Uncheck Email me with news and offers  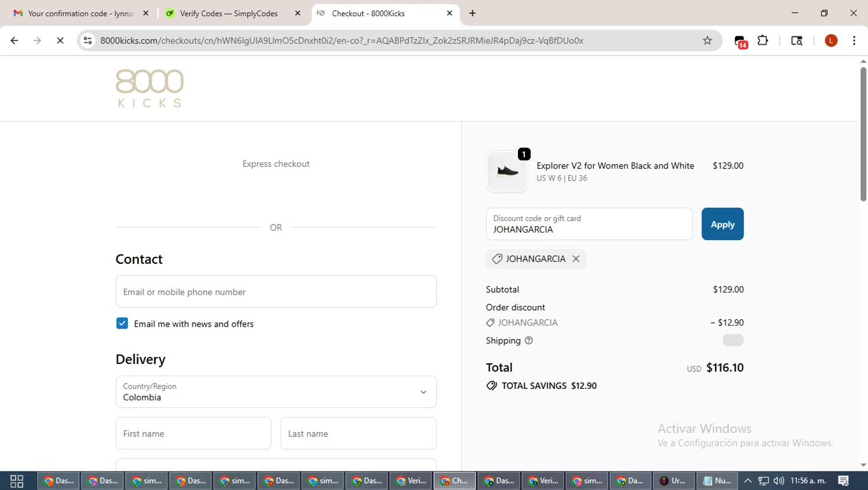[122, 323]
